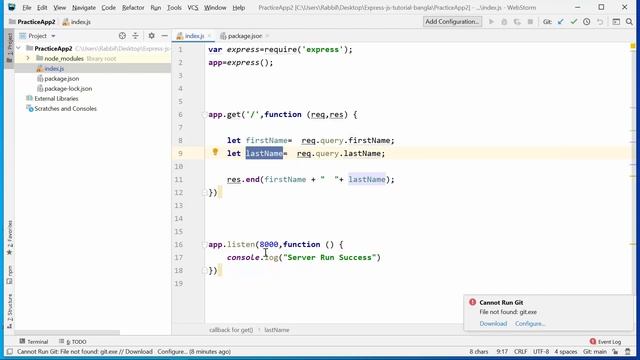The image size is (640, 360).
Task: Click the lightbulb intention icon on line 9
Action: 215,152
